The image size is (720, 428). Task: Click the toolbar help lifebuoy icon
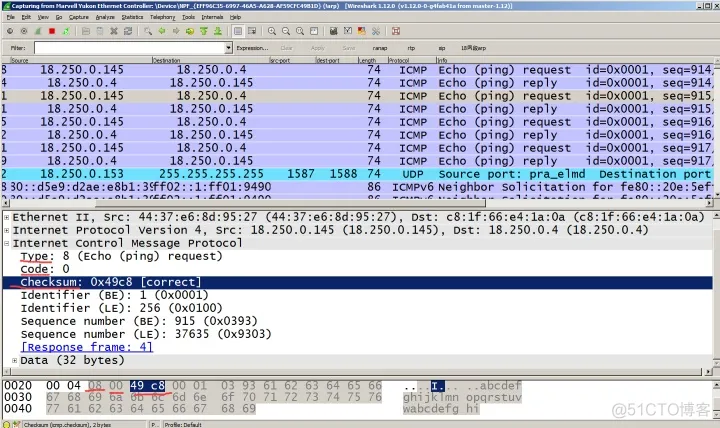(396, 31)
